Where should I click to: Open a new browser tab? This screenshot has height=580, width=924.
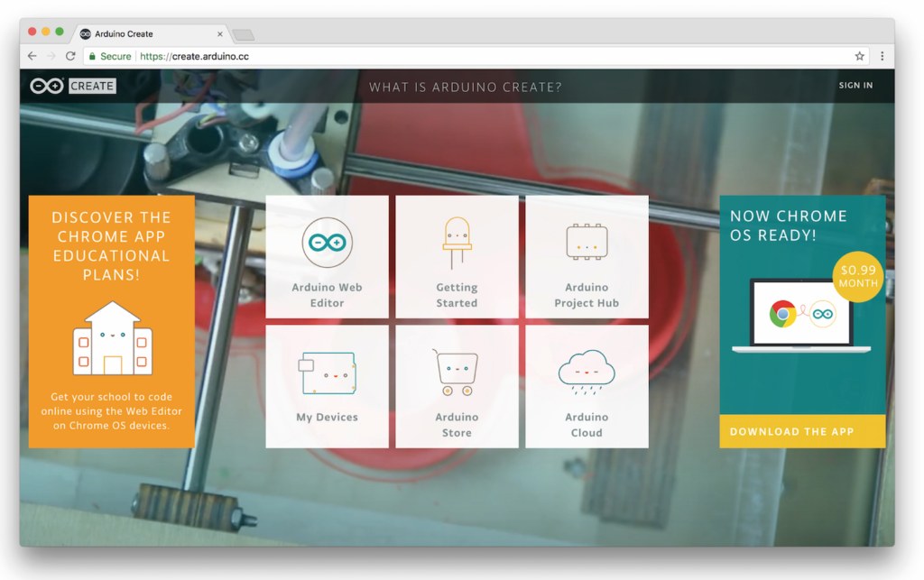point(244,35)
